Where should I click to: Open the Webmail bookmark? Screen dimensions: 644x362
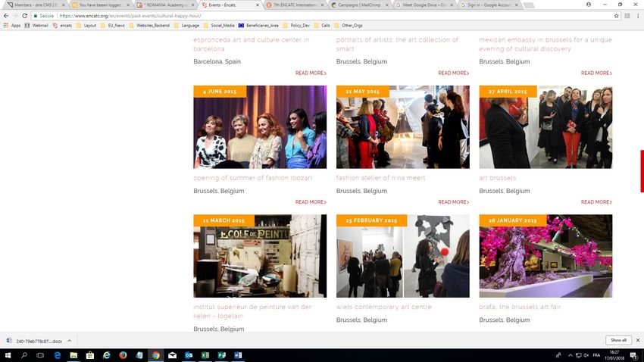pyautogui.click(x=36, y=26)
